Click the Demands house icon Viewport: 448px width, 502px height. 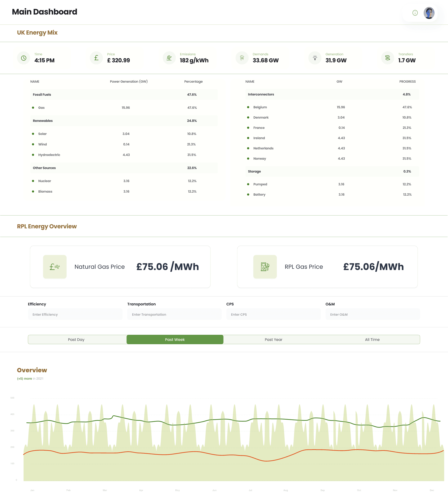(x=242, y=58)
